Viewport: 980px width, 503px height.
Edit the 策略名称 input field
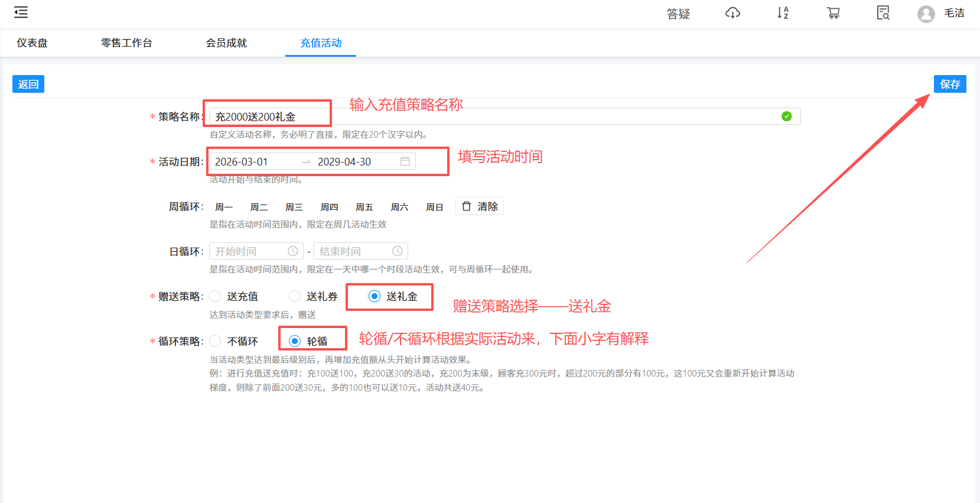[505, 116]
